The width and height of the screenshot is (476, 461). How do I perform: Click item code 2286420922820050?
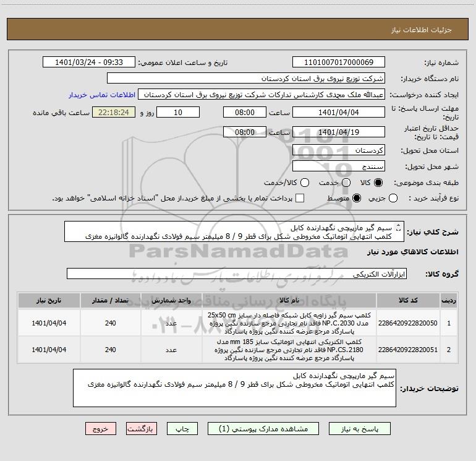(x=408, y=323)
